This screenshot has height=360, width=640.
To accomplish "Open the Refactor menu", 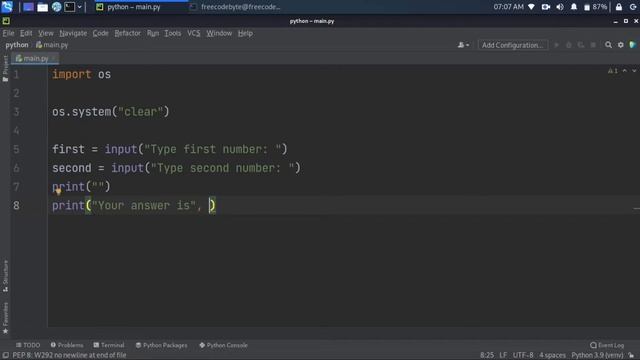I will click(x=127, y=33).
